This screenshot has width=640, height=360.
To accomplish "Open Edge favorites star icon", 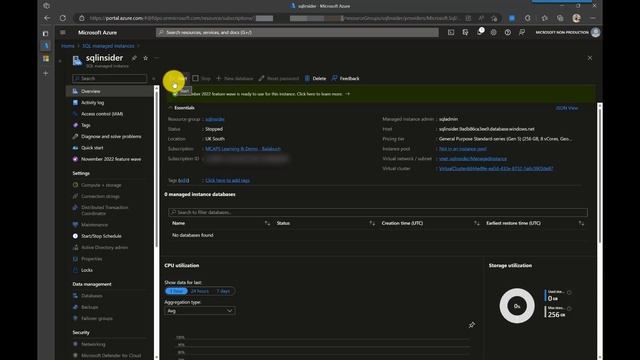I will [x=544, y=18].
